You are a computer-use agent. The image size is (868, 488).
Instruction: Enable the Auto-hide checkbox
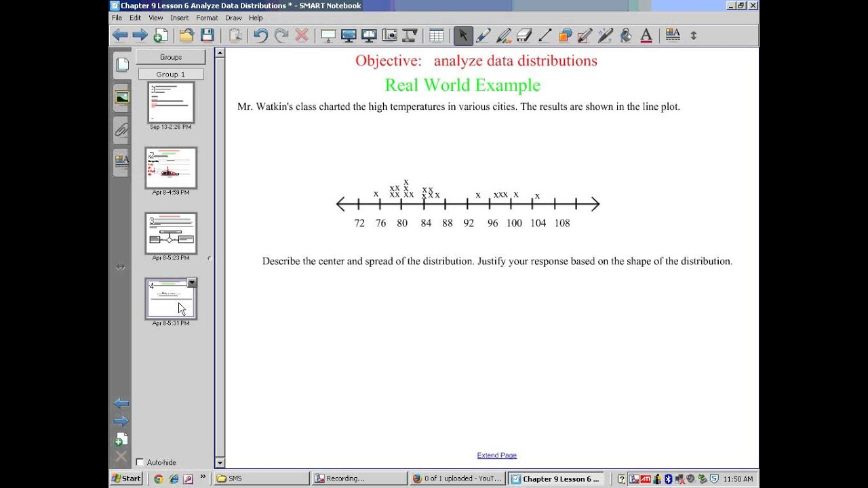140,462
